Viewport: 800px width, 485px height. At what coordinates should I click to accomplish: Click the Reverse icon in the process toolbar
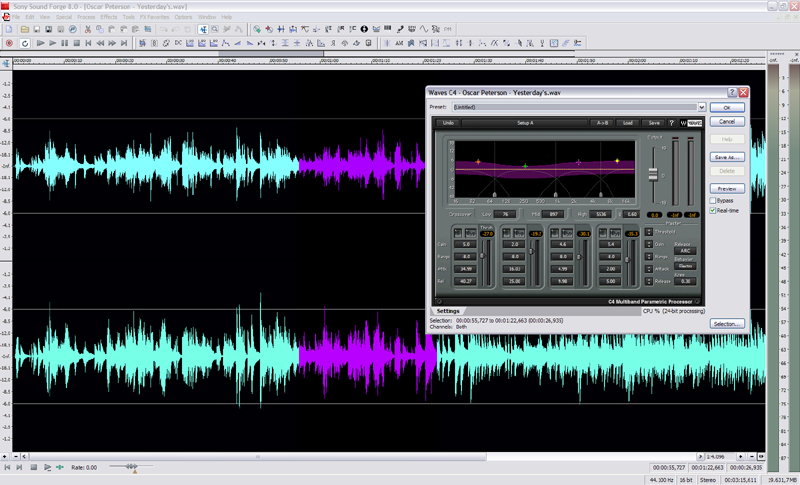click(x=333, y=43)
